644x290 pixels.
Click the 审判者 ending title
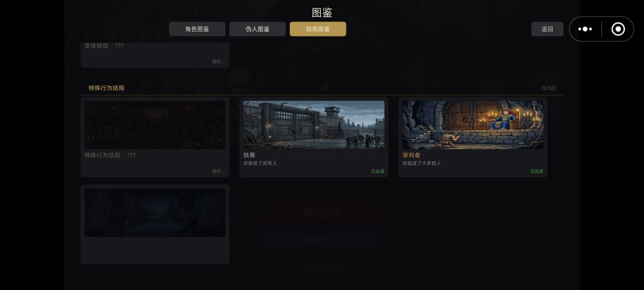coord(411,155)
